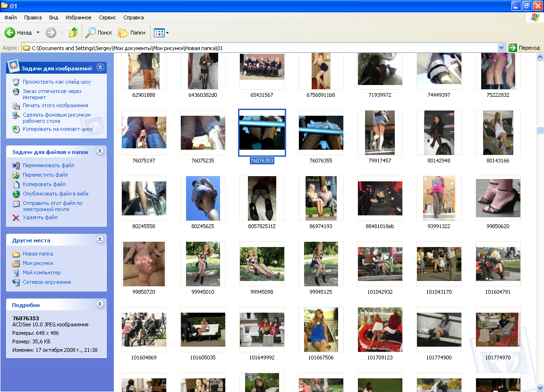544x392 pixels.
Task: Click the Views mode icon
Action: point(159,33)
